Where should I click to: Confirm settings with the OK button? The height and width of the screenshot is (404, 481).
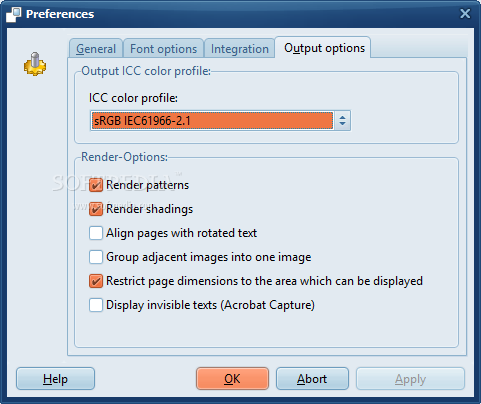pos(232,379)
